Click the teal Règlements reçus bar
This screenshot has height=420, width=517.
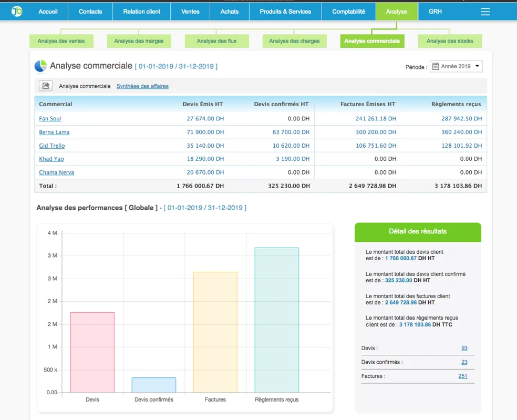click(276, 320)
